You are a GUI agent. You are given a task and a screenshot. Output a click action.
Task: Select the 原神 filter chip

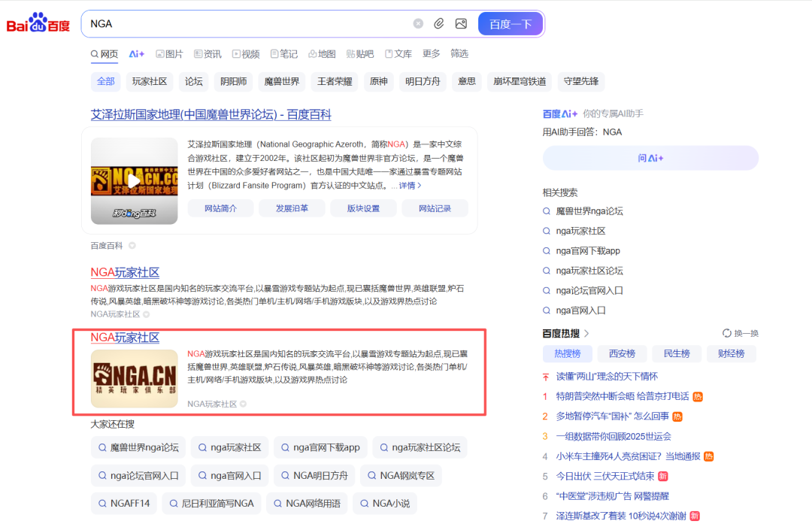378,81
